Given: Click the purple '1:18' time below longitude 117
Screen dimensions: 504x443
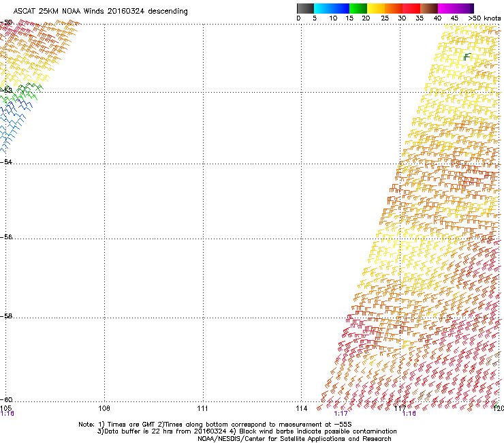Looking at the screenshot, I should pyautogui.click(x=409, y=414).
